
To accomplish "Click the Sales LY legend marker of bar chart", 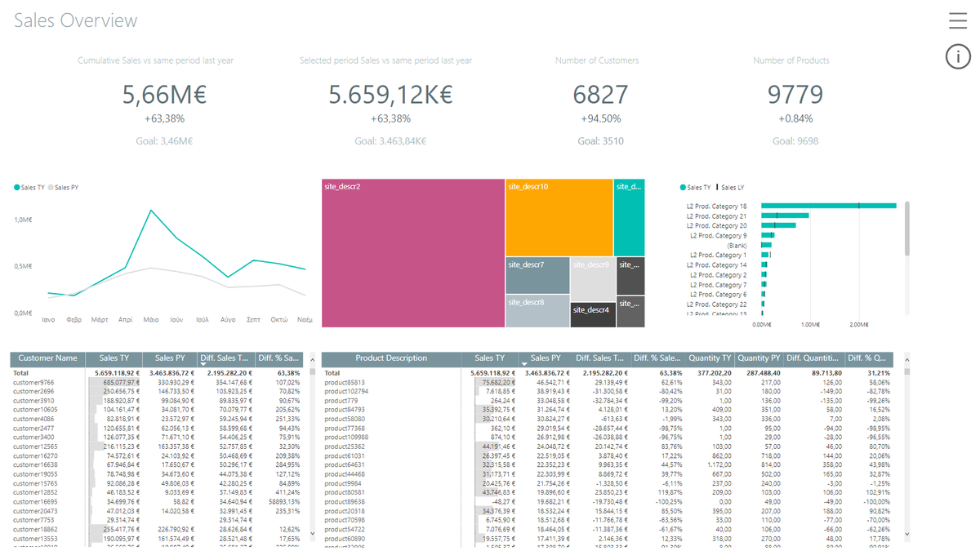I will (718, 187).
